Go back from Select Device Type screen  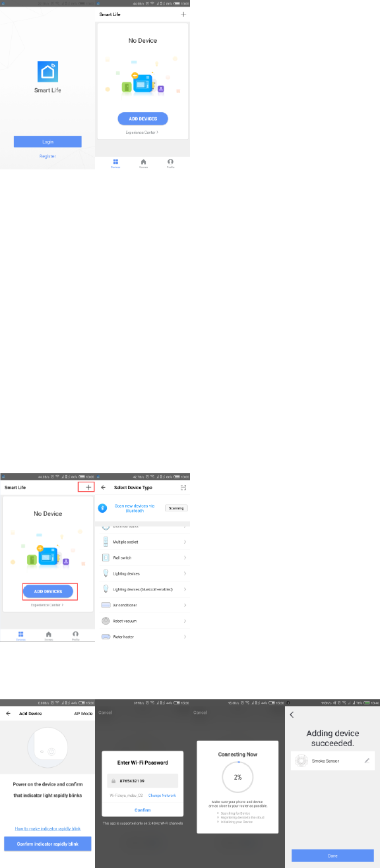103,487
